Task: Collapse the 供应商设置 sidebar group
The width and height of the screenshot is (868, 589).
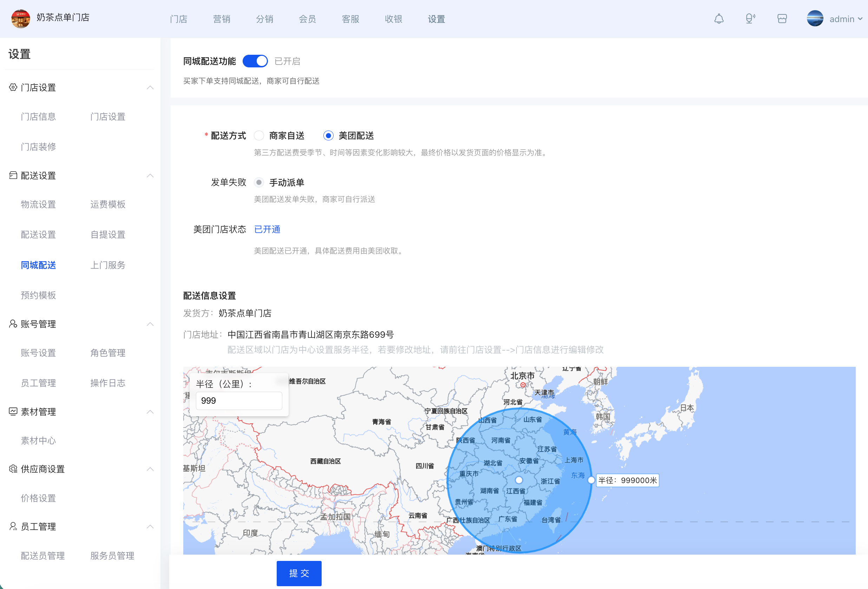Action: pos(150,469)
